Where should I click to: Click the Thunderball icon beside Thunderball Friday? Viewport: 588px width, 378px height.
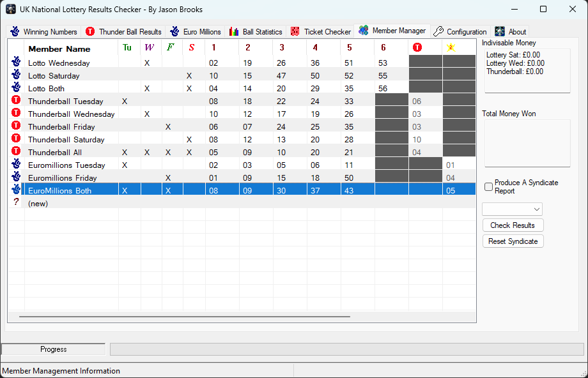click(x=16, y=126)
